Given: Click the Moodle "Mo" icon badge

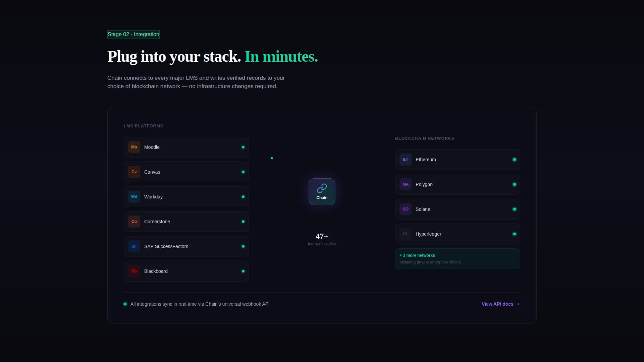Looking at the screenshot, I should click(x=134, y=147).
